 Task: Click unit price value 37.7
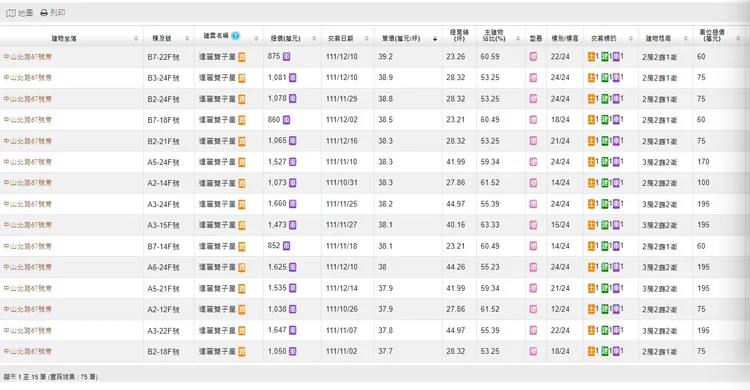pos(385,351)
